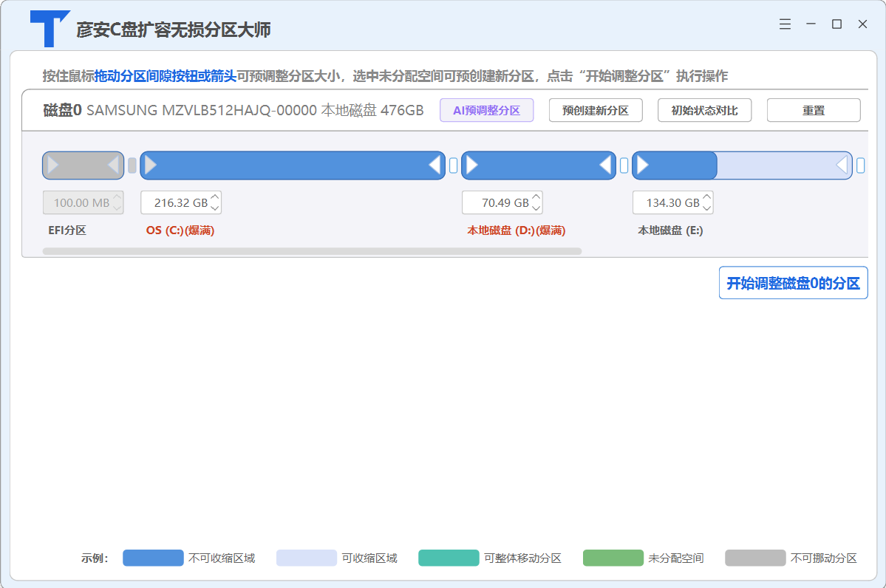
Task: Decrease E: partition size with down stepper
Action: pos(707,208)
